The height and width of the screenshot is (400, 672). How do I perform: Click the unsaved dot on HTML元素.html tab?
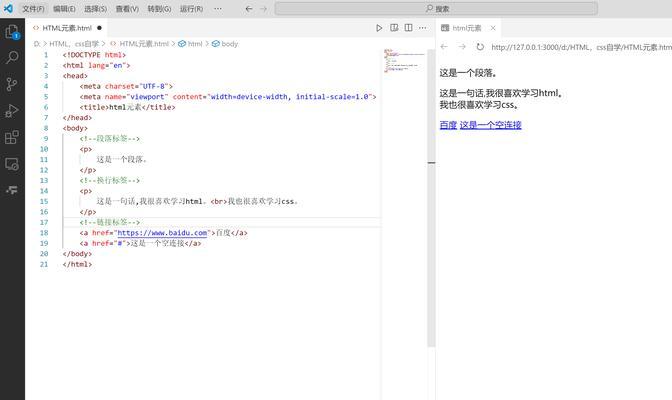click(99, 28)
